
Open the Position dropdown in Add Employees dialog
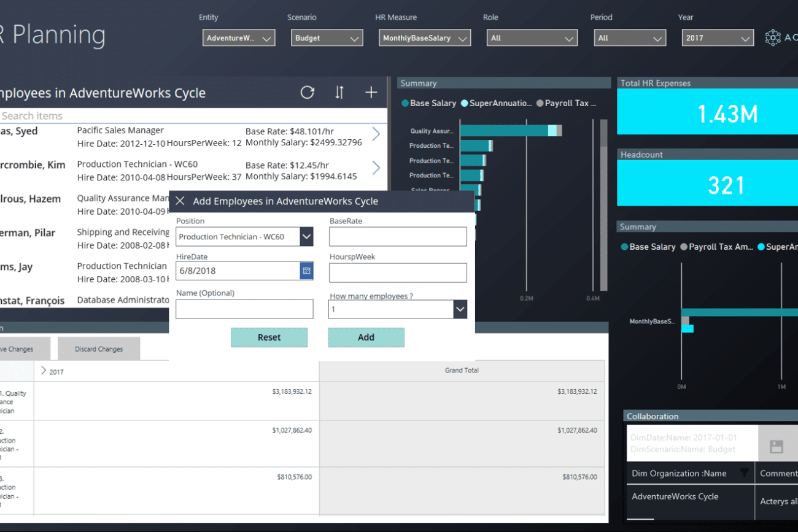306,237
